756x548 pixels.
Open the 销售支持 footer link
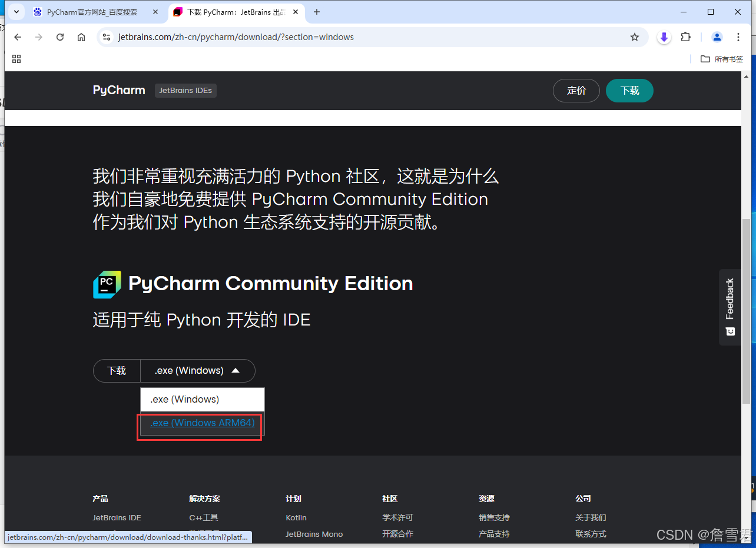[x=494, y=517]
